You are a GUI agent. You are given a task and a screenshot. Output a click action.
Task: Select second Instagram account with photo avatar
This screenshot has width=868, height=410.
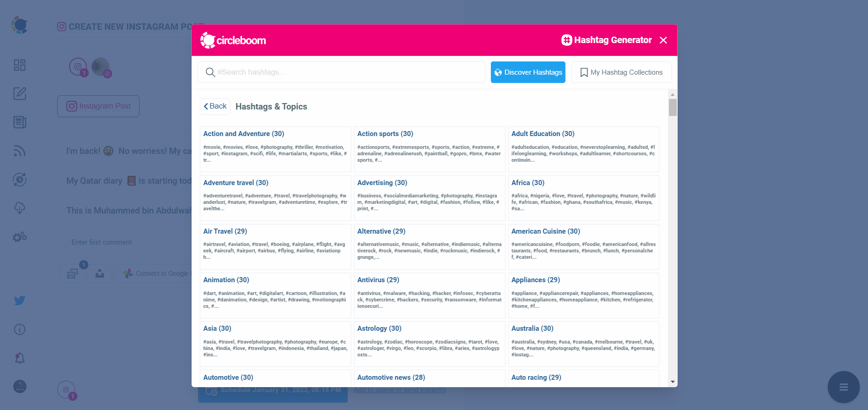[x=101, y=67]
